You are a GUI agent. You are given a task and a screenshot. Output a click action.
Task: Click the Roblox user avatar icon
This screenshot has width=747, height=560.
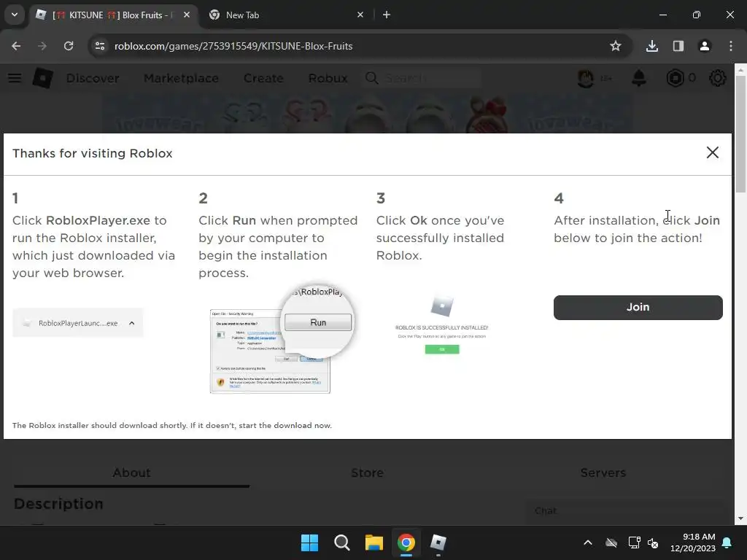point(586,78)
